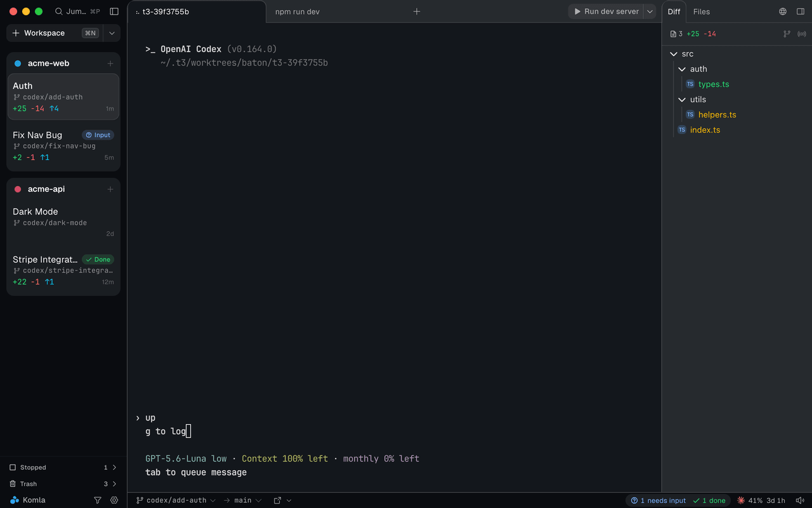Add a task to acme-api

110,189
